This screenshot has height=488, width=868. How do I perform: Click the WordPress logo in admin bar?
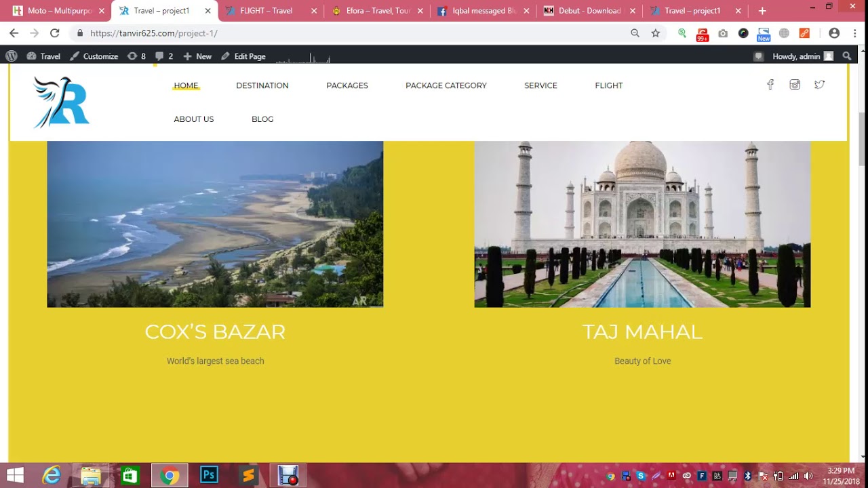(12, 56)
